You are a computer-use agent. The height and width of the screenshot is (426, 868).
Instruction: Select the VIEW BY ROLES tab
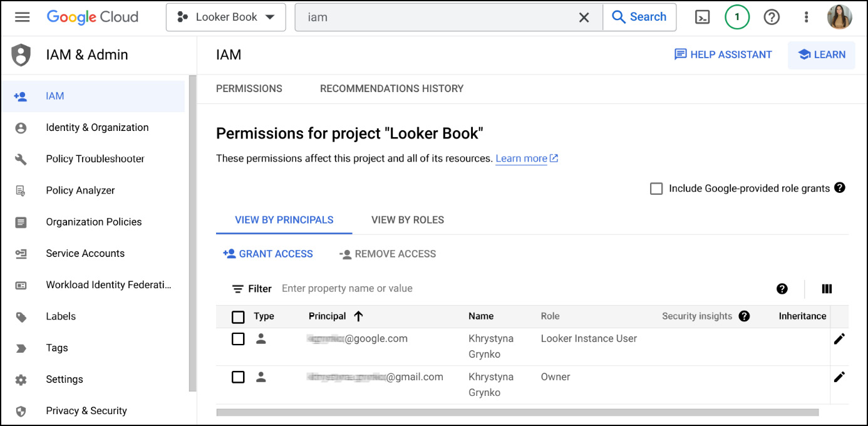pos(408,220)
